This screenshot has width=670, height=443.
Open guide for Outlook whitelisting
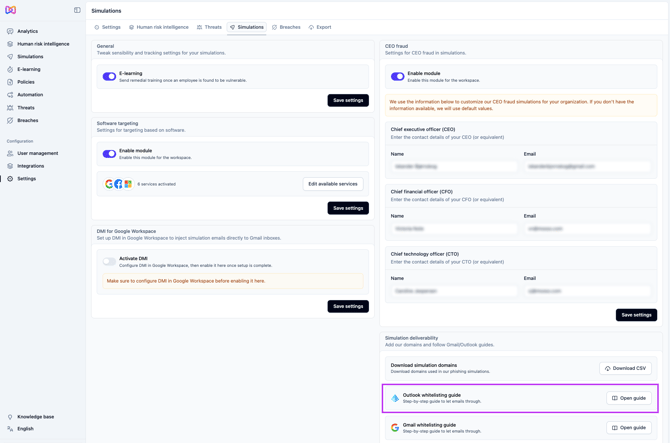click(629, 398)
